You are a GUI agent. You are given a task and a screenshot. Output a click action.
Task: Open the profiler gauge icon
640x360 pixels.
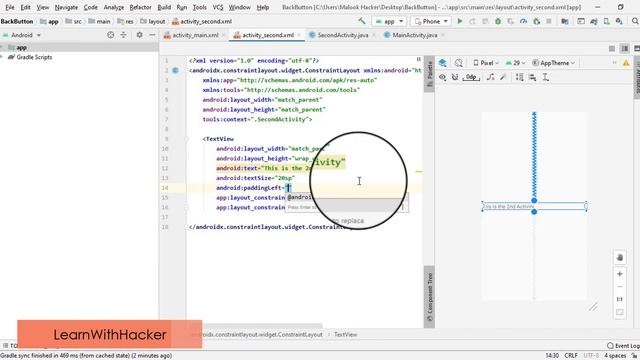tap(523, 21)
